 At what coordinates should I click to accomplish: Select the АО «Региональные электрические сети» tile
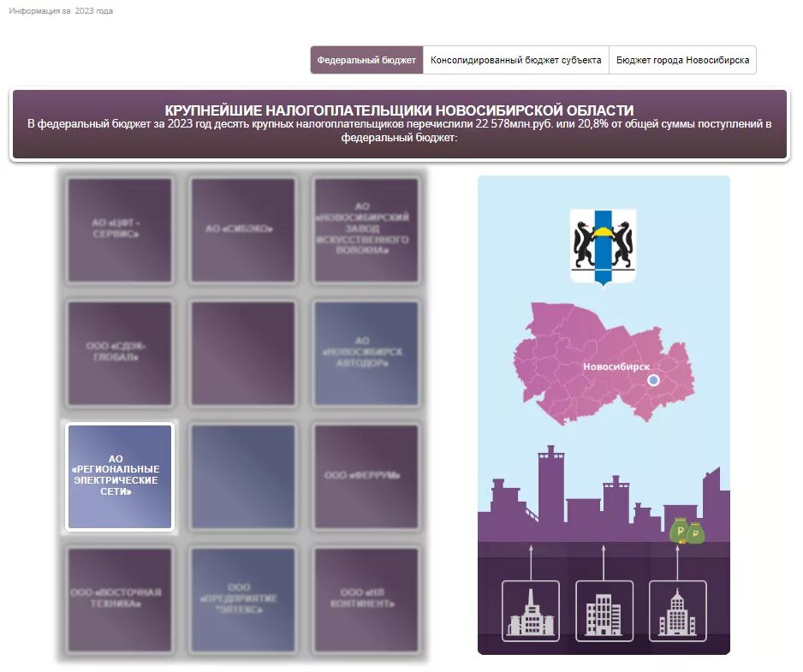point(119,477)
